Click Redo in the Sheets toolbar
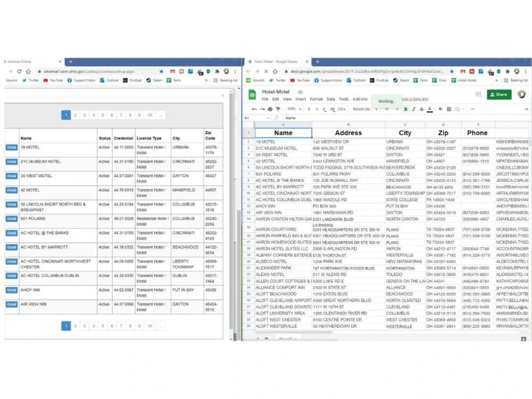 pos(262,109)
